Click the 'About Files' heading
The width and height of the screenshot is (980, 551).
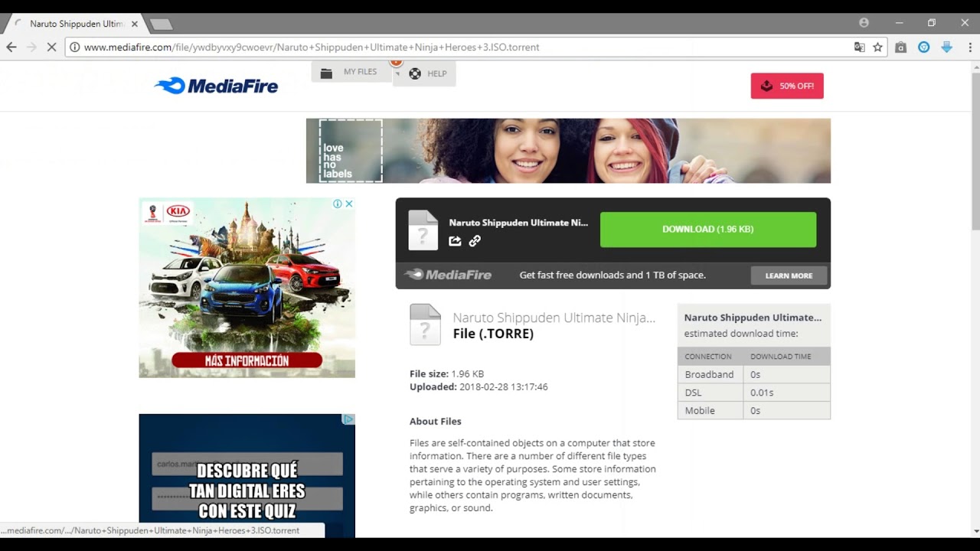pyautogui.click(x=435, y=422)
